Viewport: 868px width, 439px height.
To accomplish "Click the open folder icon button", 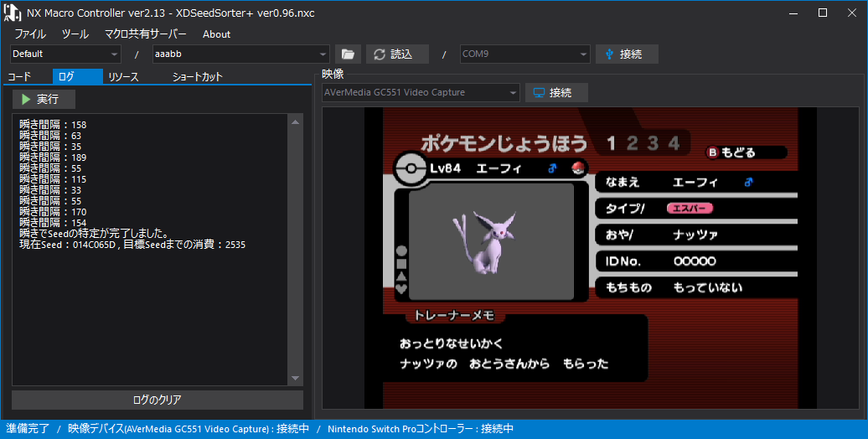I will (x=348, y=54).
